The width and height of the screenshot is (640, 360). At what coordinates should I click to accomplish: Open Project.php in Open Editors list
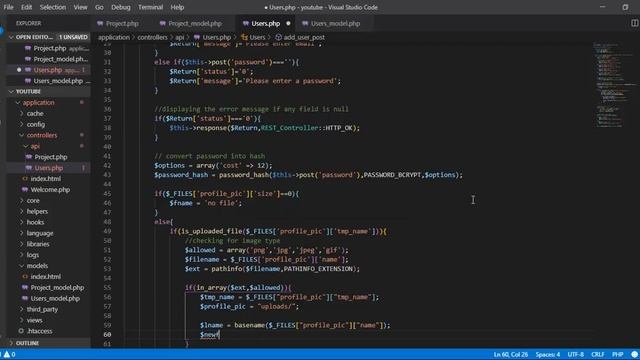pos(49,48)
